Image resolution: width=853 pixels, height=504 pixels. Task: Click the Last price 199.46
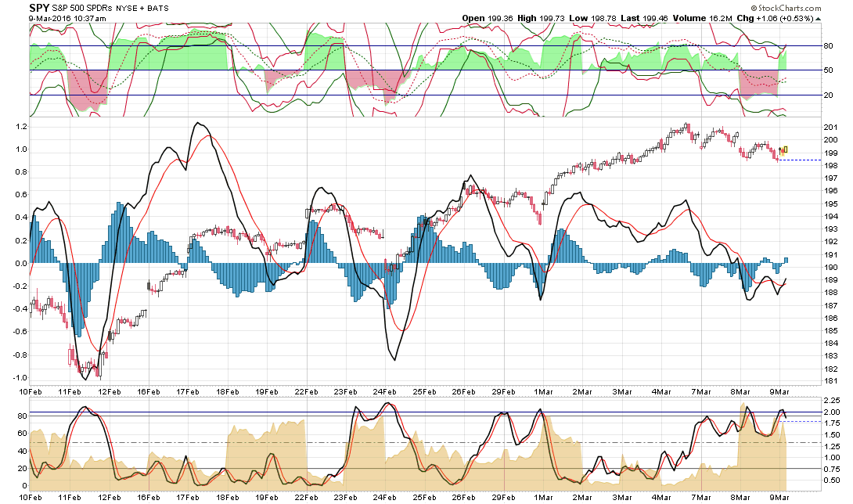(x=655, y=18)
